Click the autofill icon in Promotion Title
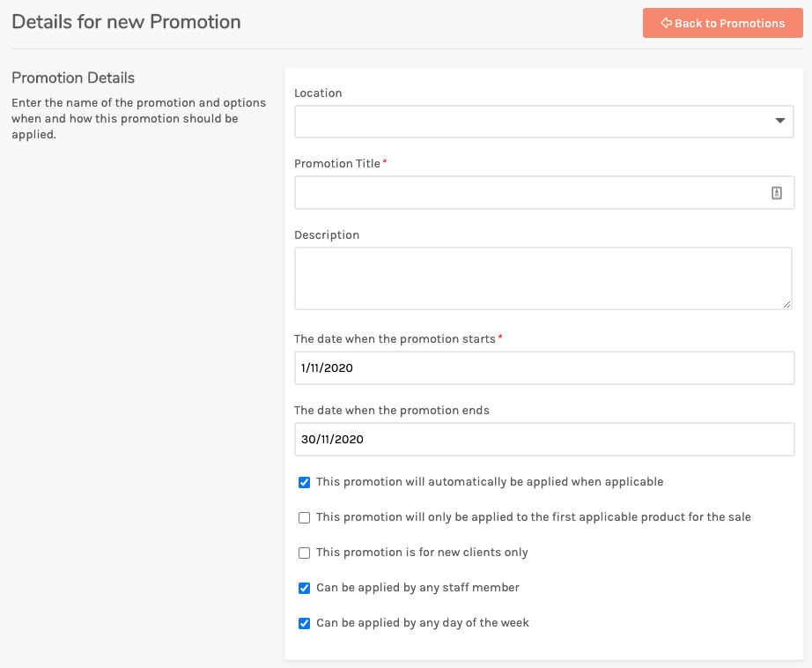This screenshot has height=668, width=812. [776, 193]
